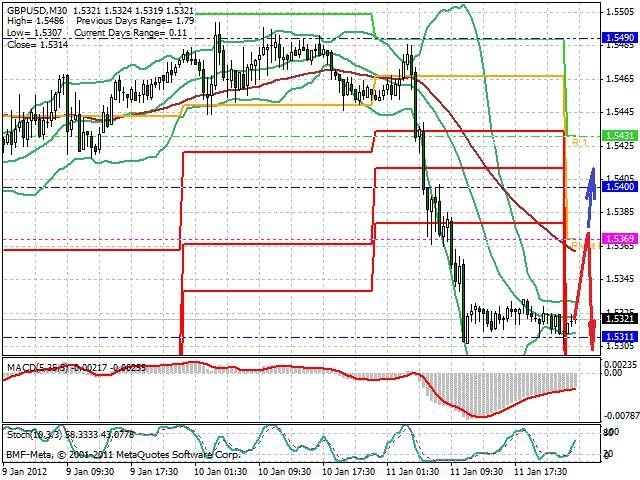This screenshot has width=640, height=480.
Task: Select the 1.5490 blue price label
Action: (x=620, y=38)
